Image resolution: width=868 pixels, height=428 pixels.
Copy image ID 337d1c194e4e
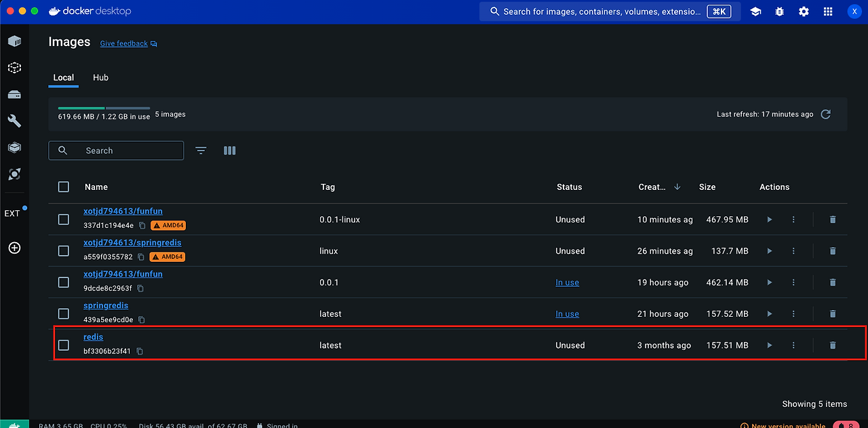142,225
